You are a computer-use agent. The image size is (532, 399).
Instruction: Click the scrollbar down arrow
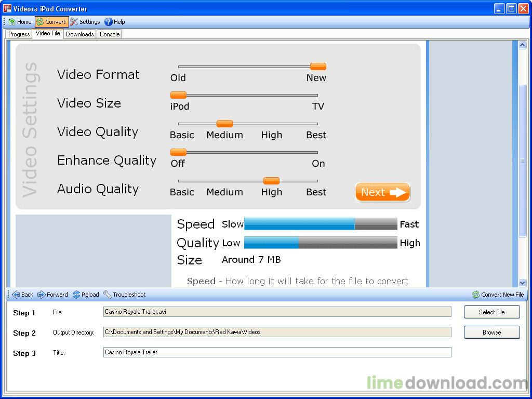523,283
